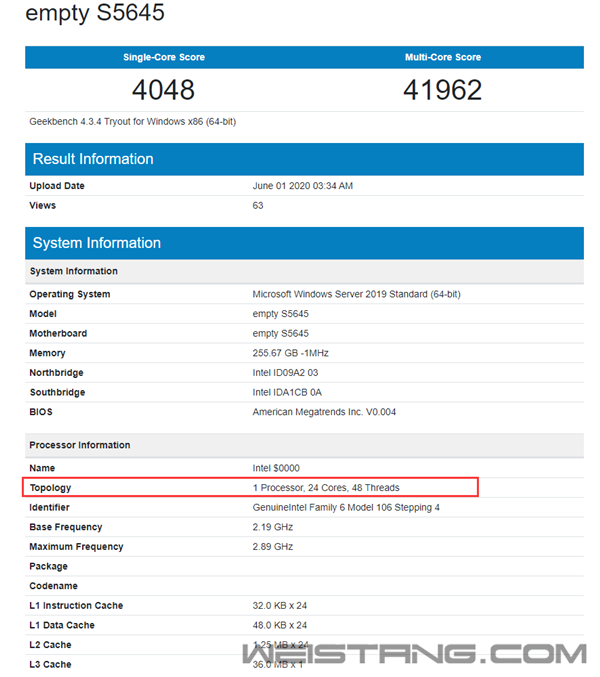Click the Result Information section header

304,159
